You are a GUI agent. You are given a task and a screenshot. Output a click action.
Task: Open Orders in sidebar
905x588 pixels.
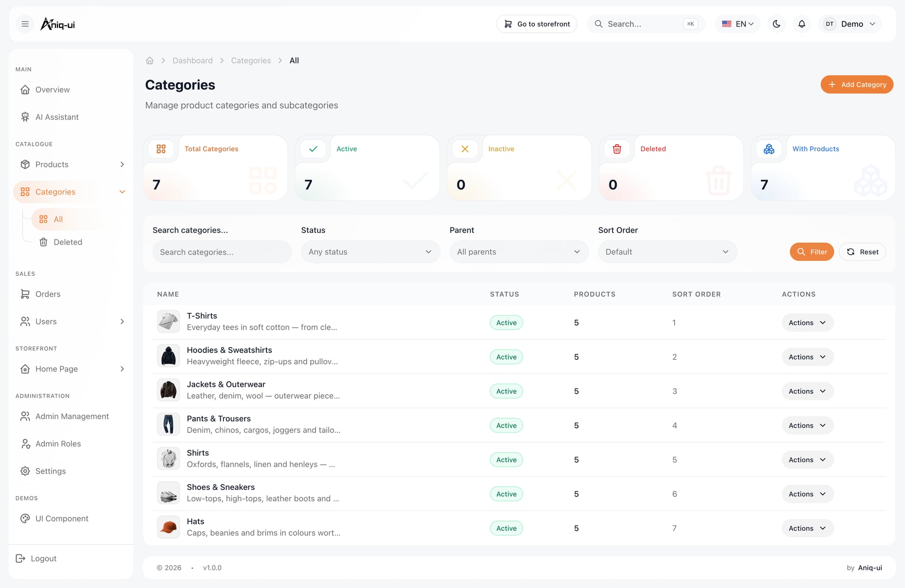(x=71, y=294)
